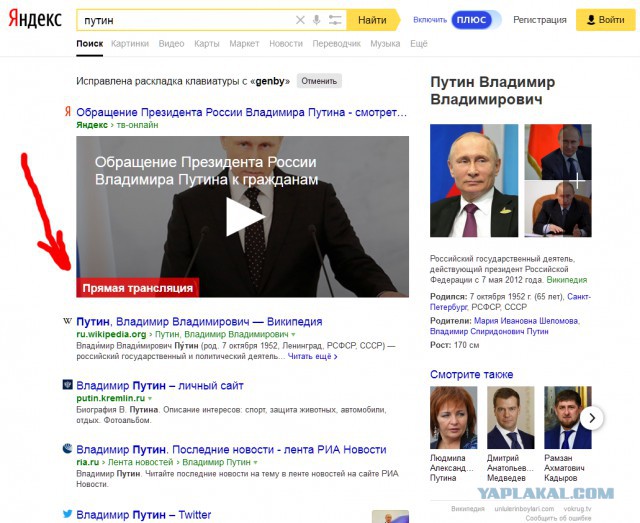Click the Wikipedia W favicon
The height and width of the screenshot is (523, 640).
pyautogui.click(x=67, y=321)
